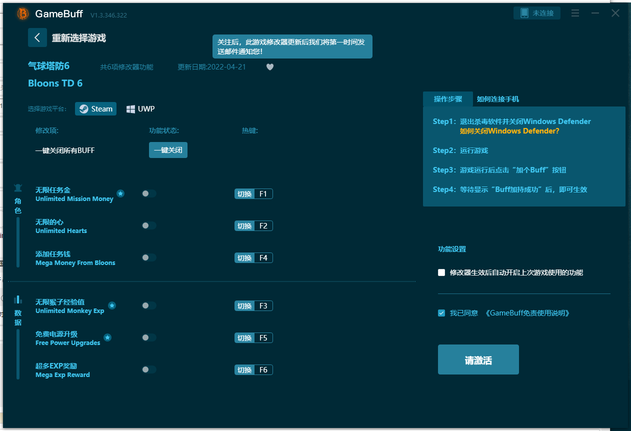The width and height of the screenshot is (631, 431).
Task: Open the GameBuff disclaimer link
Action: click(527, 313)
